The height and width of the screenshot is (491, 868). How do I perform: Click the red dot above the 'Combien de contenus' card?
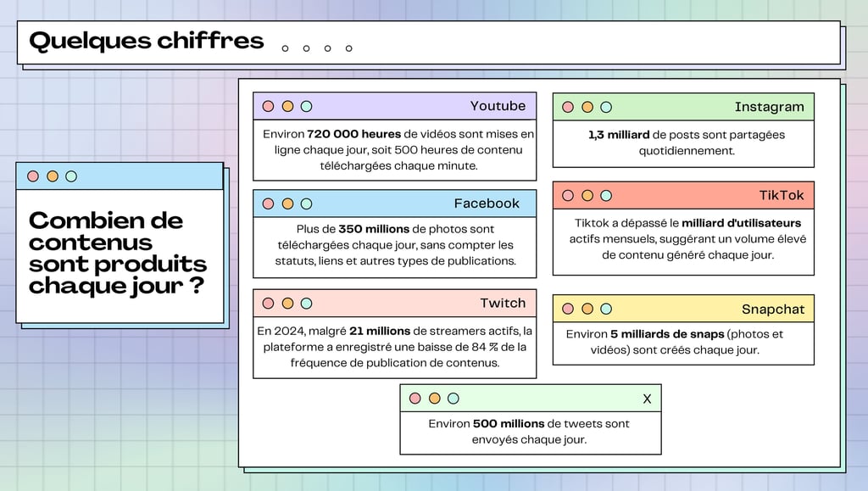pyautogui.click(x=33, y=176)
